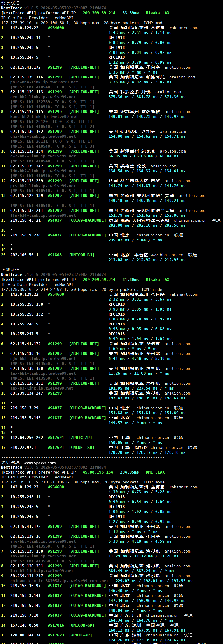The height and width of the screenshot is (644, 223).
Task: Click hop IP 62.115.122.139
Action: point(27,196)
